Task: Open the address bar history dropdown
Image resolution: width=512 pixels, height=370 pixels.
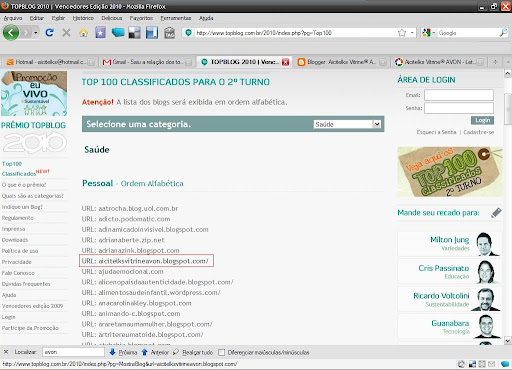Action: tap(412, 33)
